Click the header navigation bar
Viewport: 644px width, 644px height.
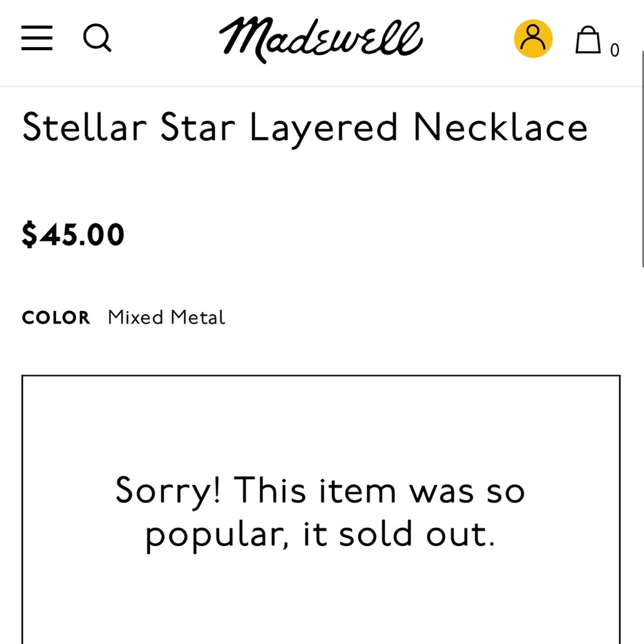pos(322,40)
